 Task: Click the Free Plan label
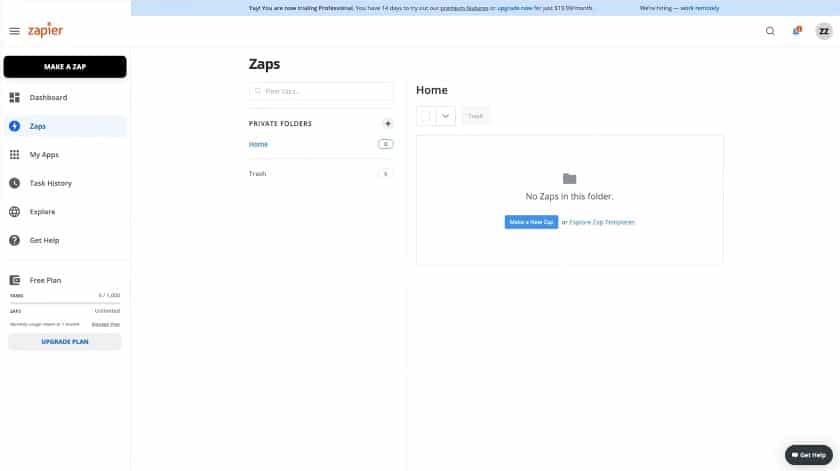[x=46, y=280]
